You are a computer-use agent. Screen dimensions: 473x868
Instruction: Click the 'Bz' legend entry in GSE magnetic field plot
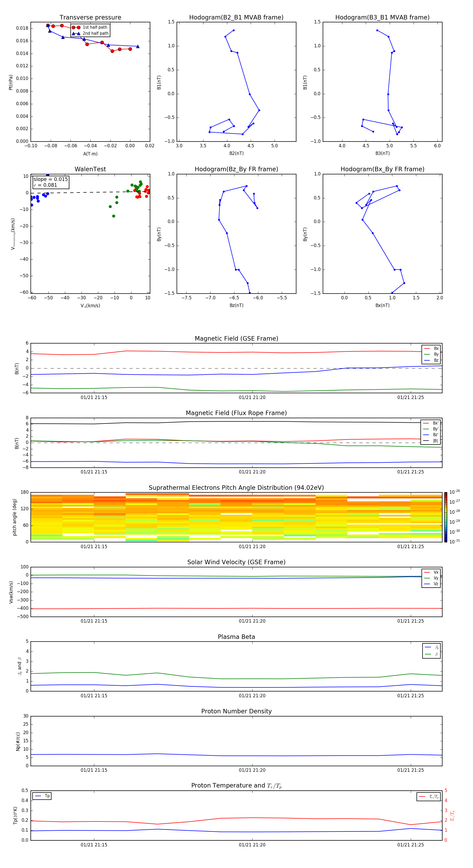click(431, 360)
